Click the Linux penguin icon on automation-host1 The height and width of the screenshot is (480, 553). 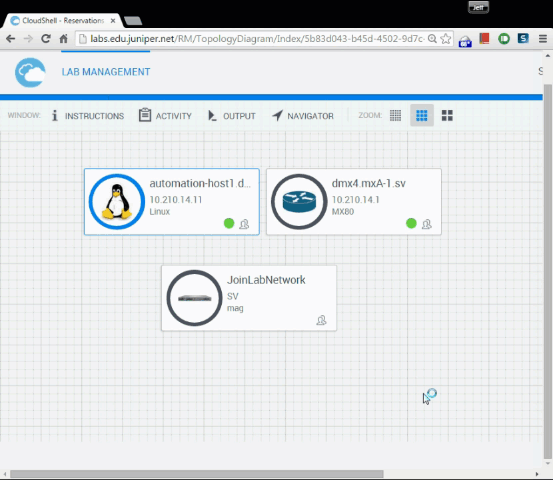[x=117, y=202]
